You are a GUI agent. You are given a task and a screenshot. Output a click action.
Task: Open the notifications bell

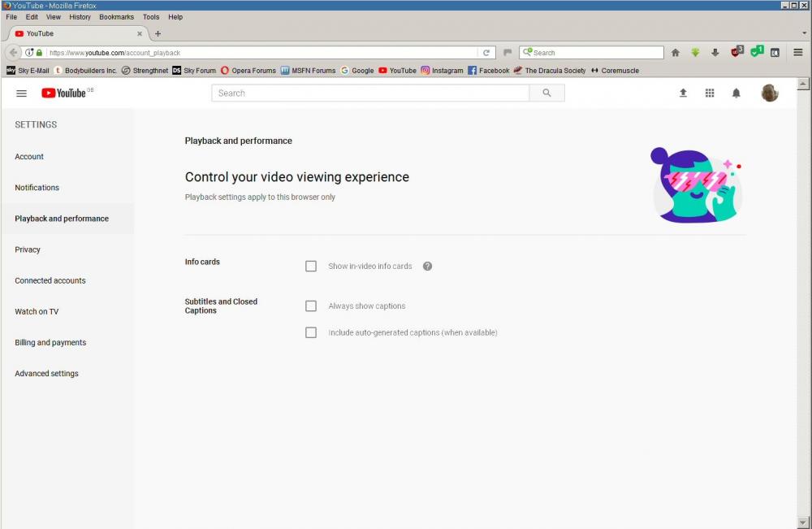(x=736, y=93)
